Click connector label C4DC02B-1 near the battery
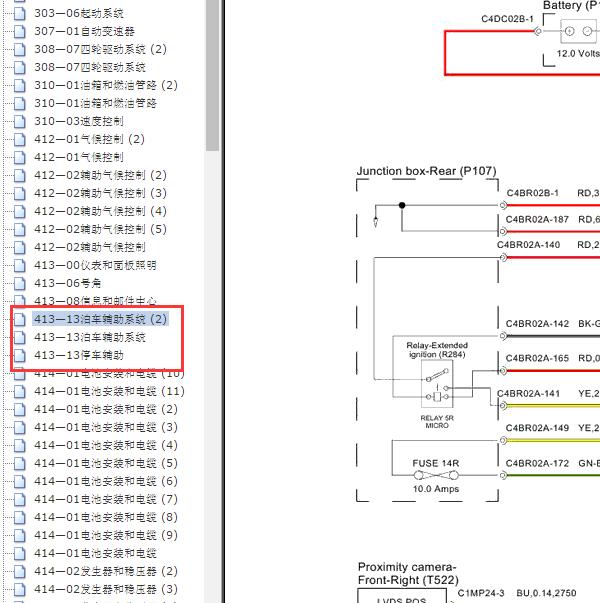600x603 pixels. (x=507, y=19)
